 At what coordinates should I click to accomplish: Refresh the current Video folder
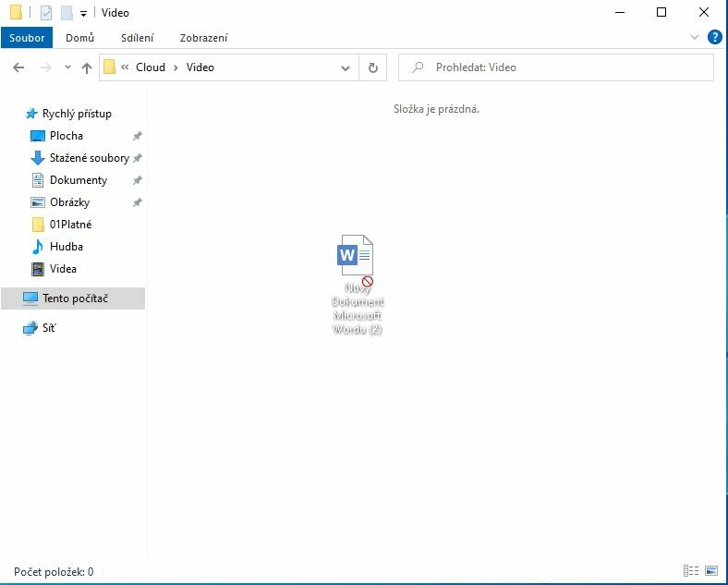point(372,67)
